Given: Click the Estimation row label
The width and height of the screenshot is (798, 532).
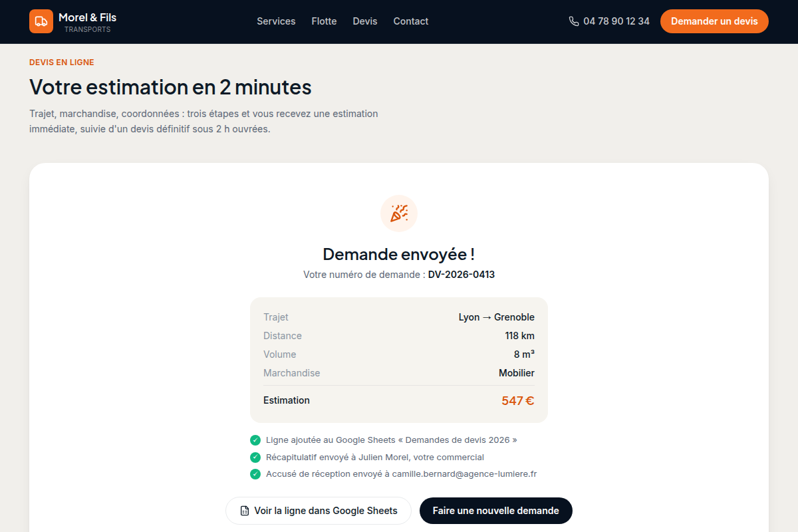Looking at the screenshot, I should 287,400.
